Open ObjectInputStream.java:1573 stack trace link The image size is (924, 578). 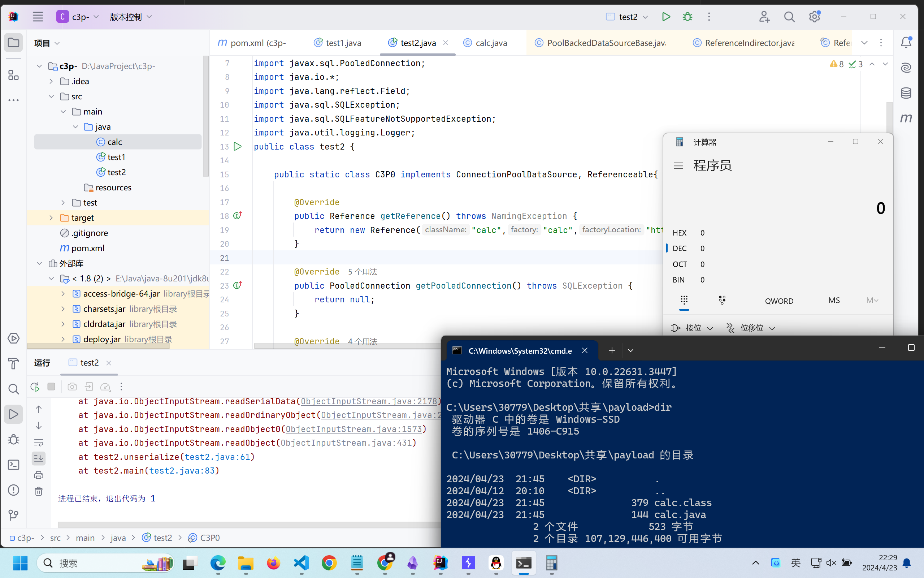click(354, 429)
